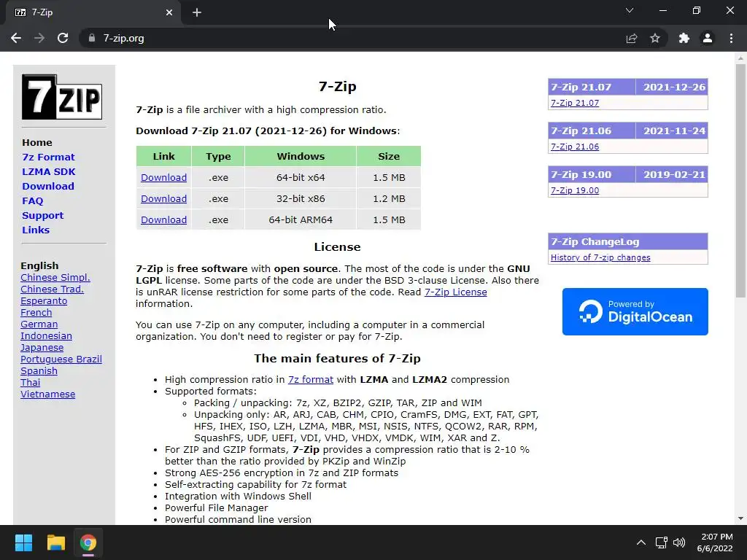Viewport: 747px width, 560px height.
Task: Open the 7z format feature link
Action: tap(311, 379)
